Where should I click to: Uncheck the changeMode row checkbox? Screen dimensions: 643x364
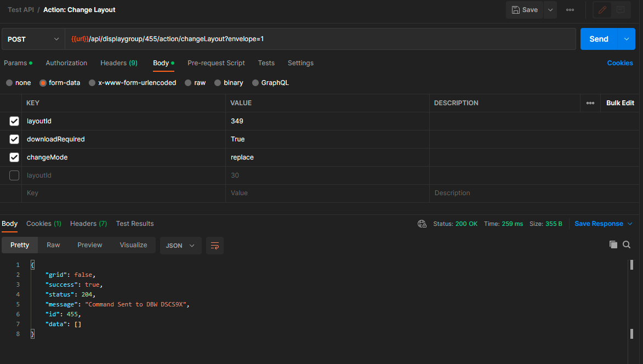[14, 157]
